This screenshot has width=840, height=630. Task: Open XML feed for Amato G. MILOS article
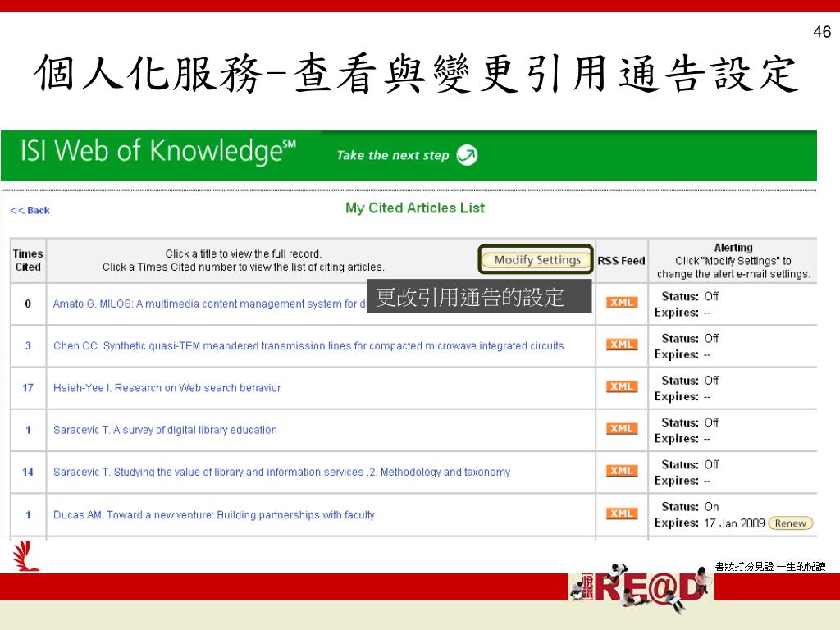tap(622, 302)
